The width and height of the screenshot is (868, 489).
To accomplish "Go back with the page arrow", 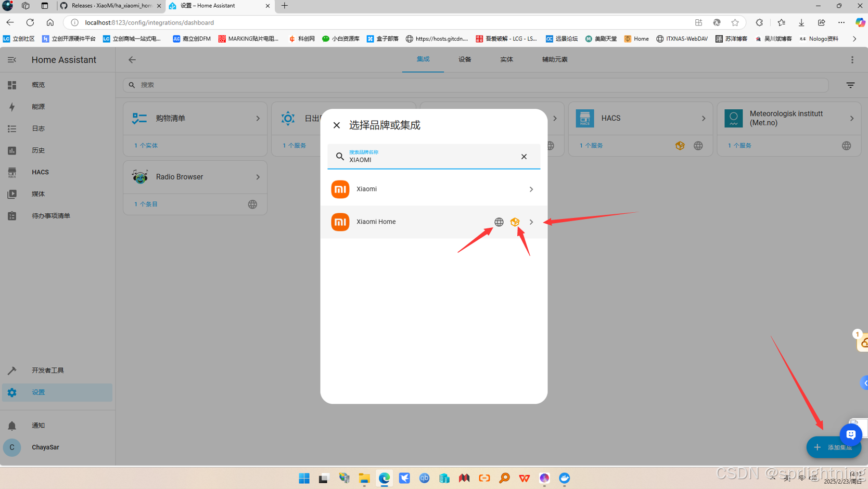I will pyautogui.click(x=132, y=60).
